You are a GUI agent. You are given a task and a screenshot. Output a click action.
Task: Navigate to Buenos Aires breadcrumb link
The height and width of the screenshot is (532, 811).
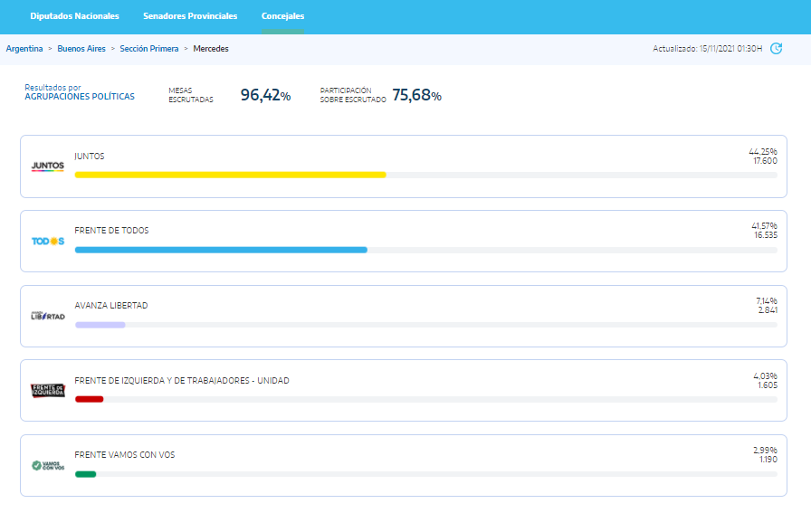tap(81, 49)
